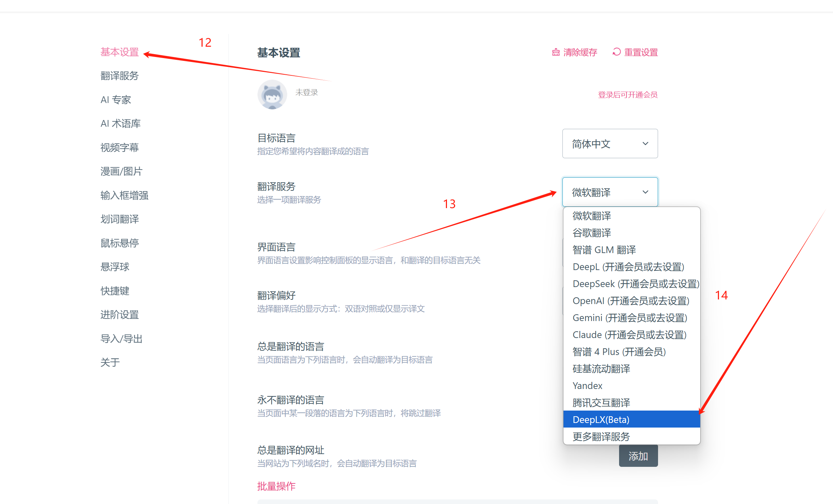
Task: Click the 登录后可开通会员 link
Action: [627, 95]
